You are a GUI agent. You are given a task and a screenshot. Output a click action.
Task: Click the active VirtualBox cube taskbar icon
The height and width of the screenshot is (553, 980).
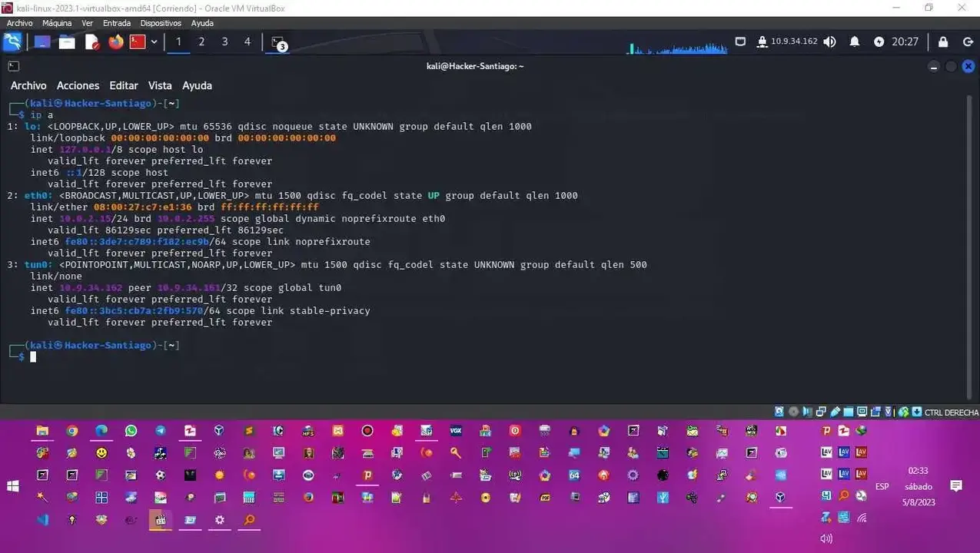pyautogui.click(x=781, y=498)
